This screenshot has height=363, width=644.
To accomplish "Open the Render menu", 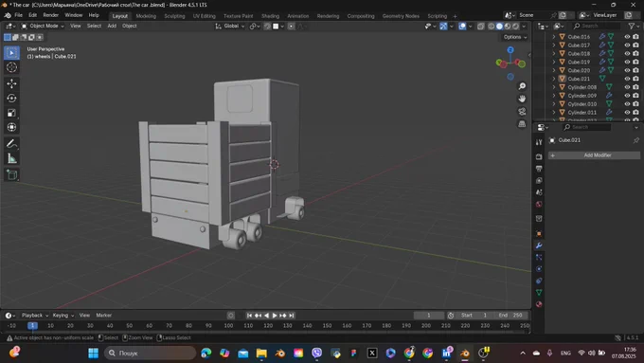I will pos(50,15).
